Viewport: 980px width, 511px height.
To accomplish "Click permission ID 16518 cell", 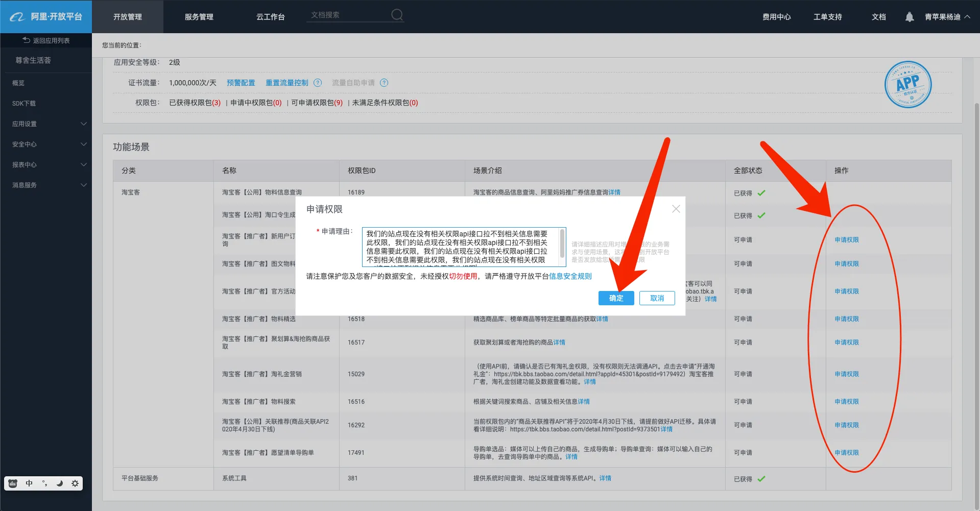I will [x=356, y=319].
